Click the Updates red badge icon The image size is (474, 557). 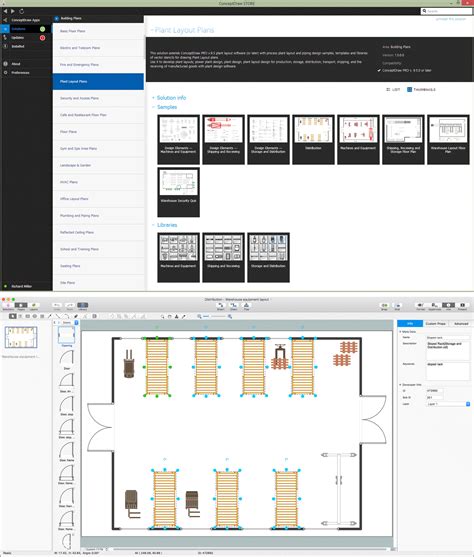(x=42, y=38)
